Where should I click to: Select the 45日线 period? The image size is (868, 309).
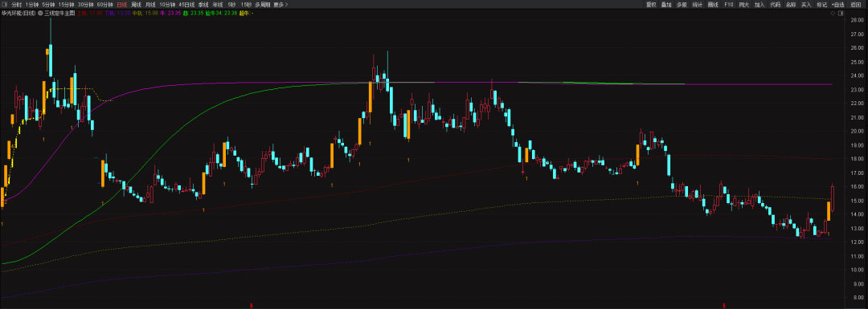point(186,5)
